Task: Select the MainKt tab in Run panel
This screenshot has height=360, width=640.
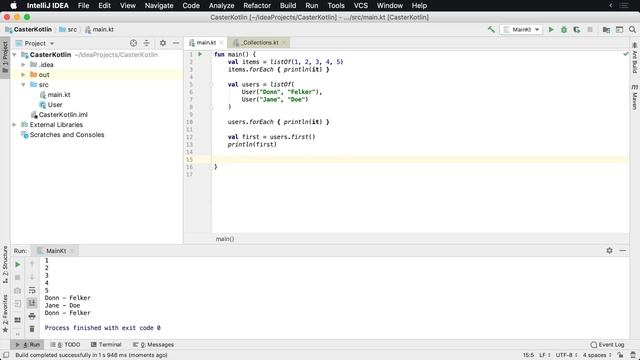Action: coord(56,251)
